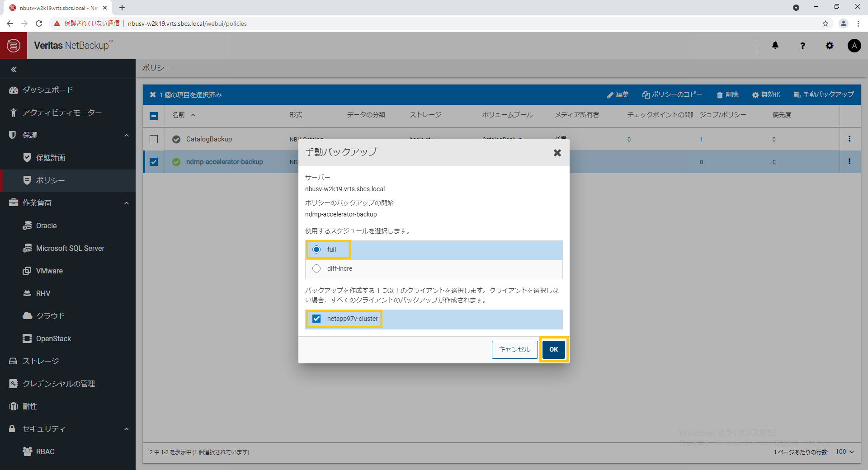Open the row actions menu for ndmp-accelerator-backup
This screenshot has height=470, width=868.
tap(849, 161)
